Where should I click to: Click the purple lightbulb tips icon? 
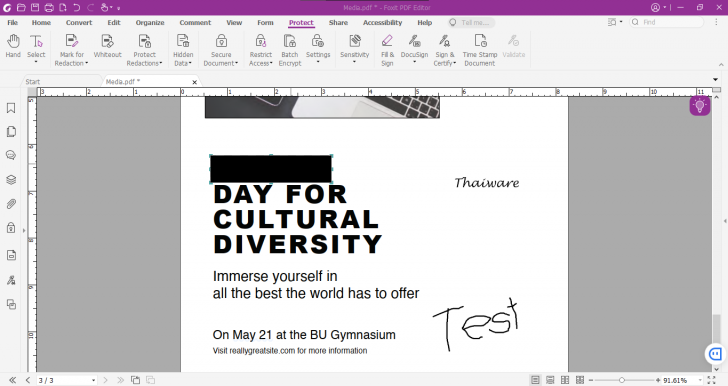700,106
